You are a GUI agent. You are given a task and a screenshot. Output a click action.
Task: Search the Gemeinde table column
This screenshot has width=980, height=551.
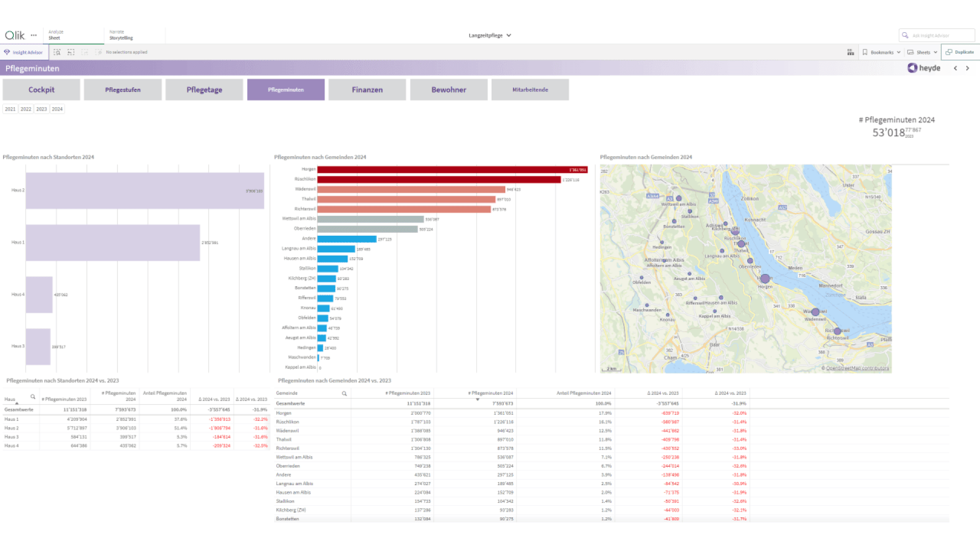(345, 393)
